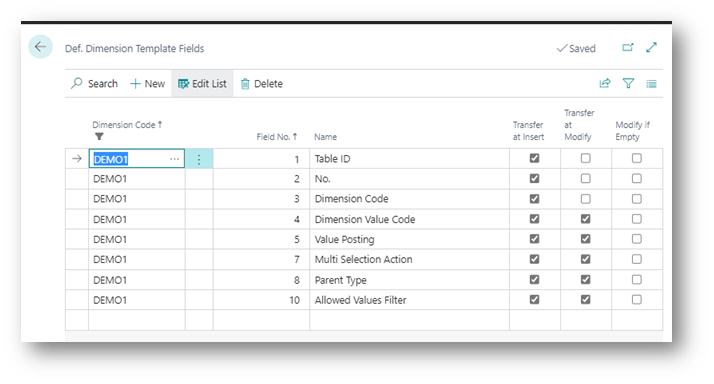
Task: Click Transfer at Modify column header
Action: 579,125
